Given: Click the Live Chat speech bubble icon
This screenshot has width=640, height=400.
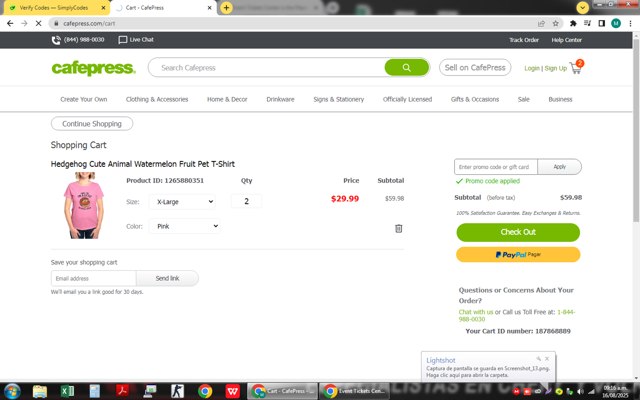Looking at the screenshot, I should (122, 40).
